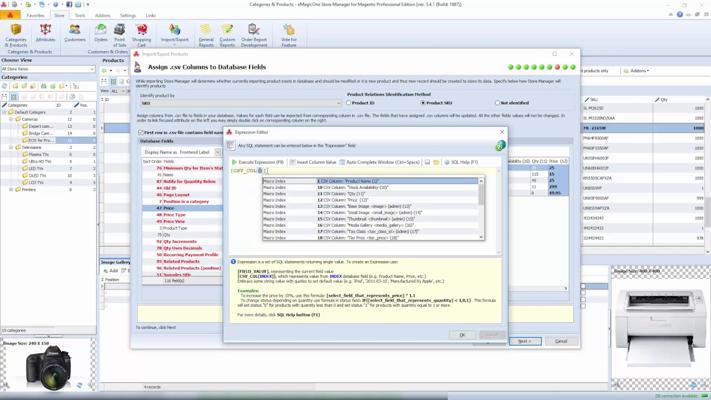Open the Attributes ribbon icon

45,33
